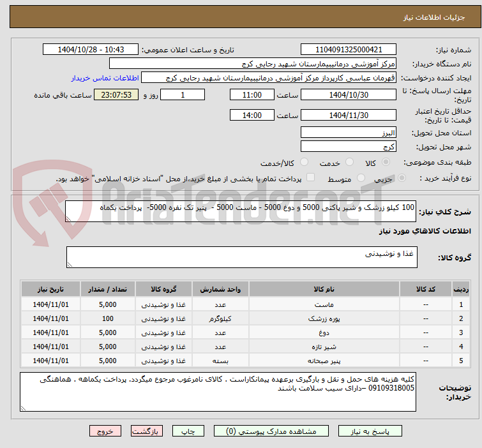Click the announcement date field 1404/10/28 - 10:43
This screenshot has height=448, width=482.
pyautogui.click(x=91, y=50)
